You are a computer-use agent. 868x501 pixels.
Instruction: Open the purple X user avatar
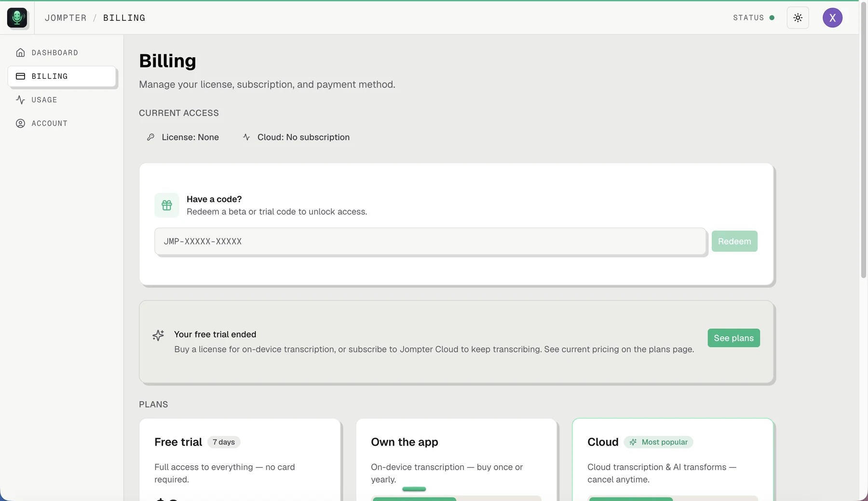click(832, 18)
